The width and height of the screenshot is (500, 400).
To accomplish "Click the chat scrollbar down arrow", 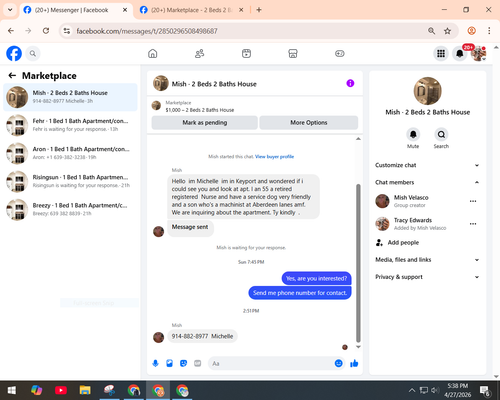I will [x=358, y=347].
